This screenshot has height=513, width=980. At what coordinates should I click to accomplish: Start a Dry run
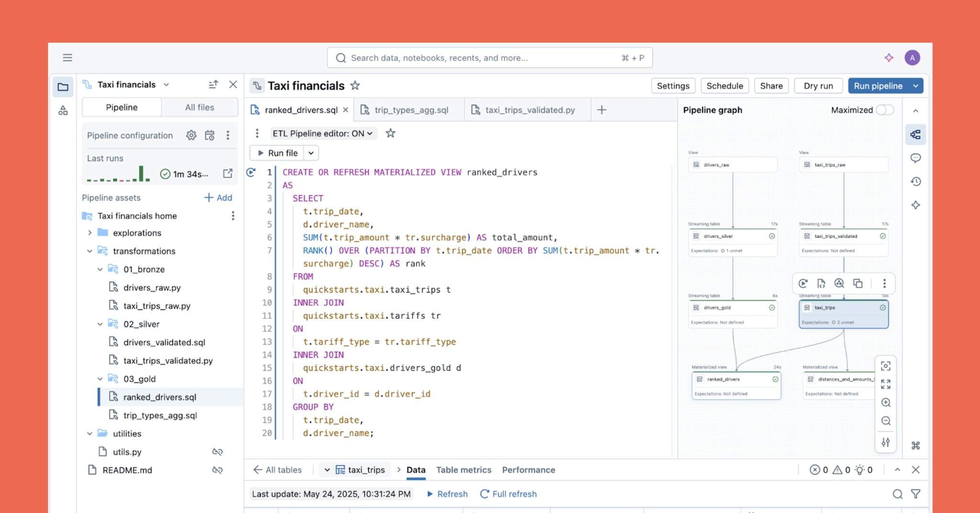pos(818,86)
